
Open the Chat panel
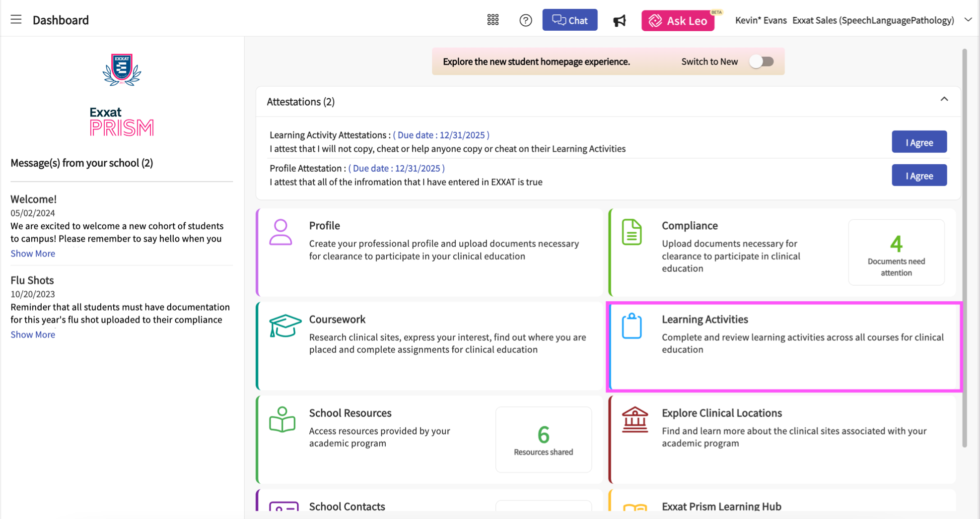click(569, 20)
